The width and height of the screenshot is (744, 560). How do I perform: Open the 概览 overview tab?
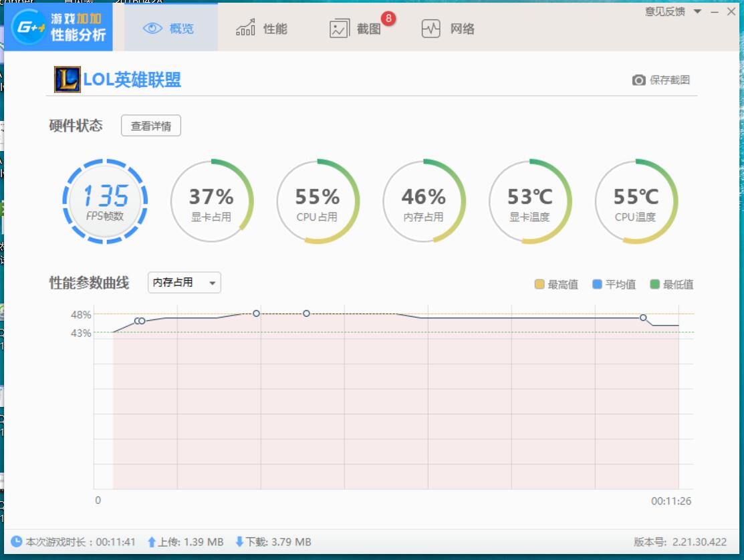pos(171,27)
